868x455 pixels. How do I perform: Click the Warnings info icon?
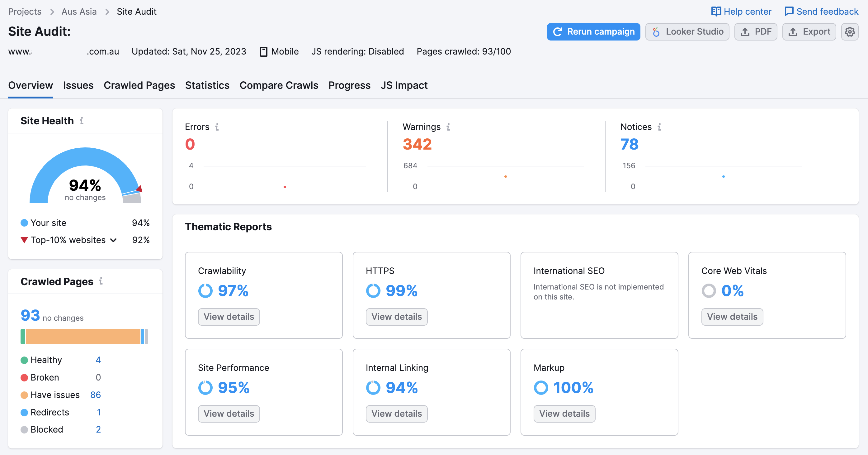(x=448, y=127)
